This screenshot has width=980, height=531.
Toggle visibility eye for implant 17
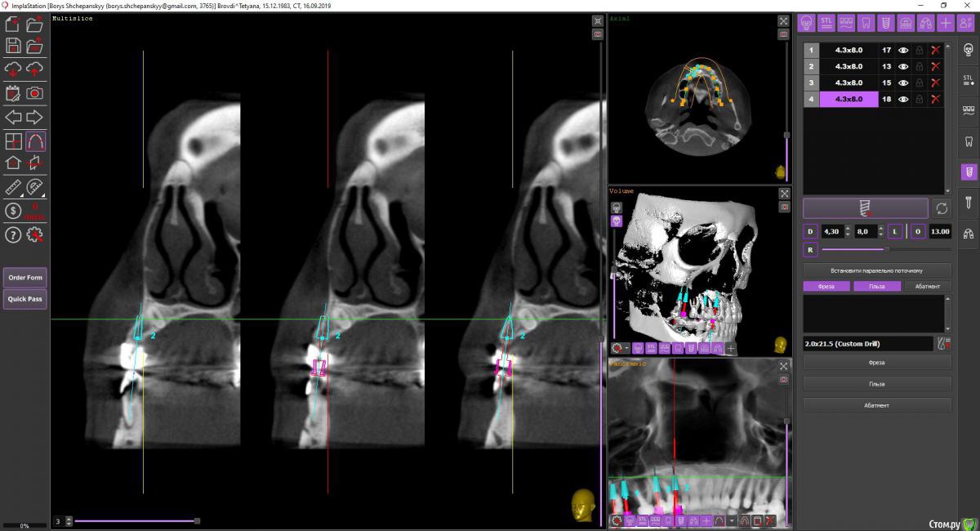point(904,51)
